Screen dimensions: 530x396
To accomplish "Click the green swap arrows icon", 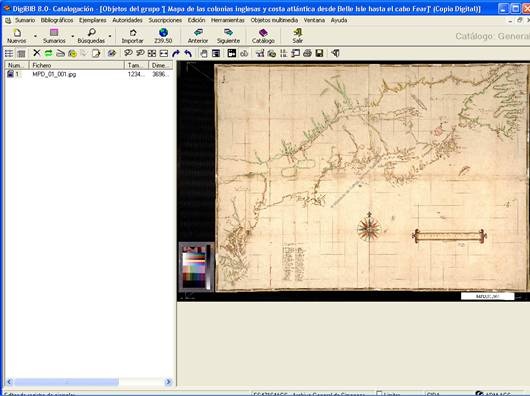I will [x=48, y=53].
